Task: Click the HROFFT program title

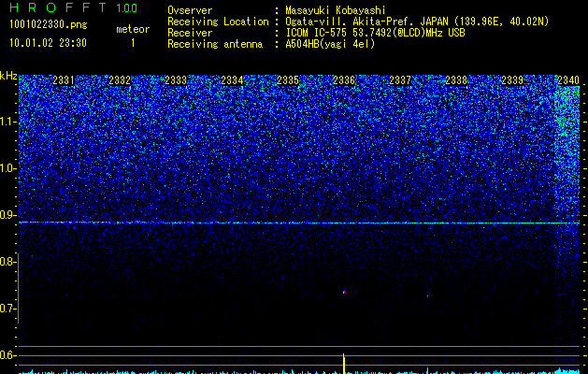Action: (58, 7)
